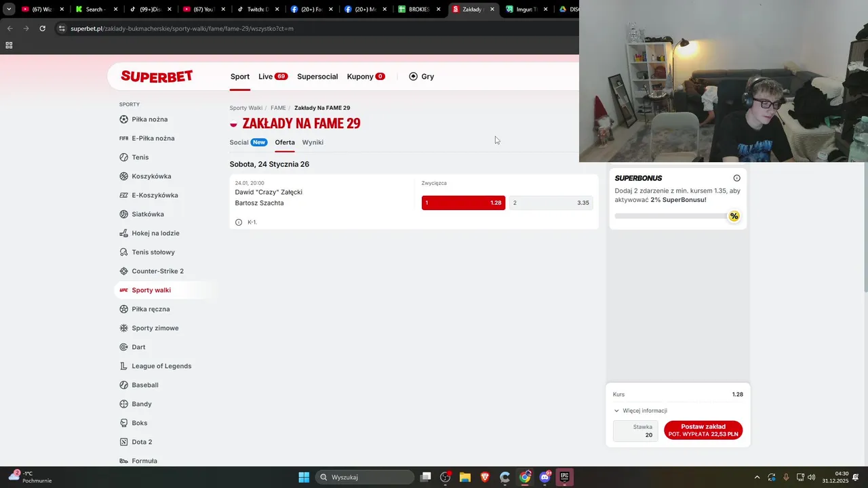The height and width of the screenshot is (488, 868).
Task: Reload the page in browser
Action: click(42, 28)
